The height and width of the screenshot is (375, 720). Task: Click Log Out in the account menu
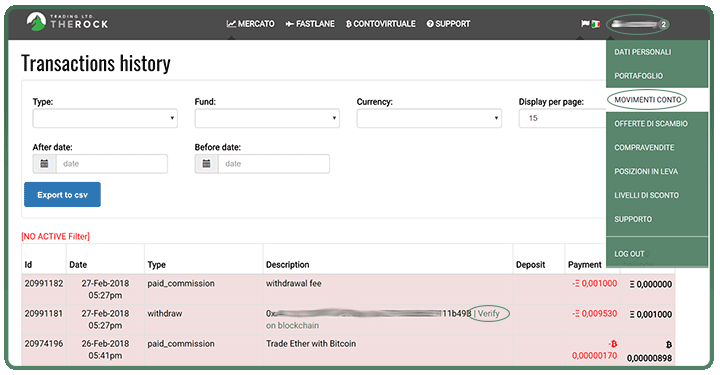coord(629,254)
